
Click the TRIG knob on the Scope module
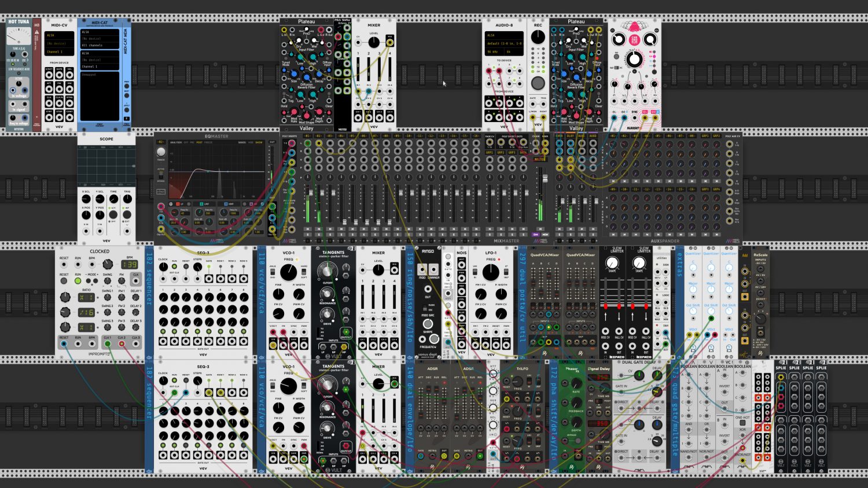127,198
